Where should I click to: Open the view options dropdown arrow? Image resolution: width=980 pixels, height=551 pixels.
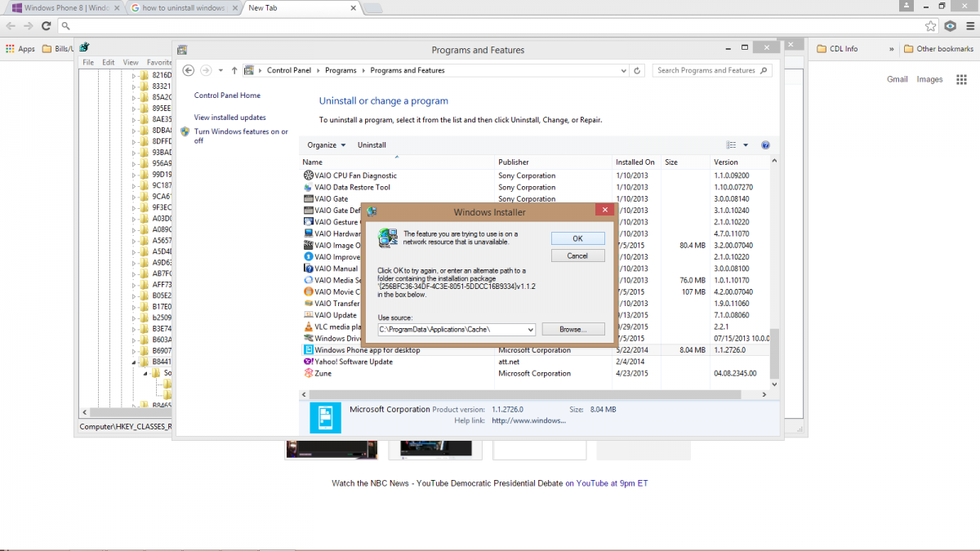[x=746, y=145]
